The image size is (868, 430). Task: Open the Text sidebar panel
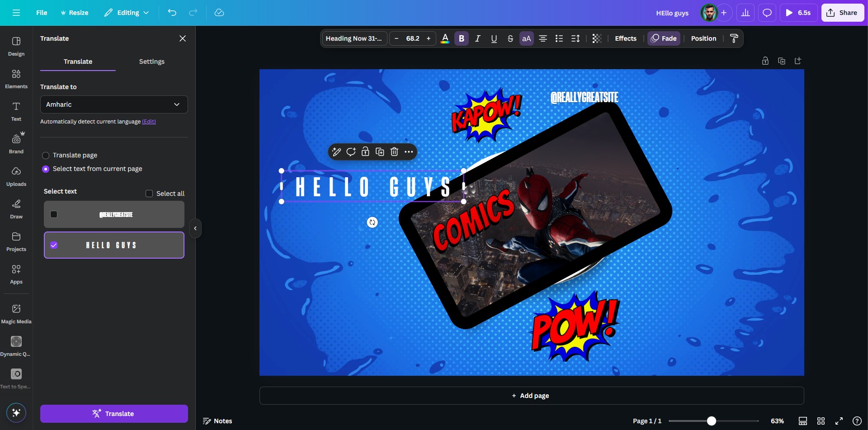(16, 111)
